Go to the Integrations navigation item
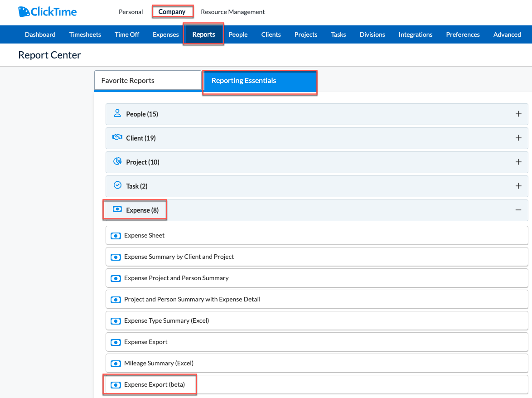This screenshot has width=532, height=398. coord(415,34)
